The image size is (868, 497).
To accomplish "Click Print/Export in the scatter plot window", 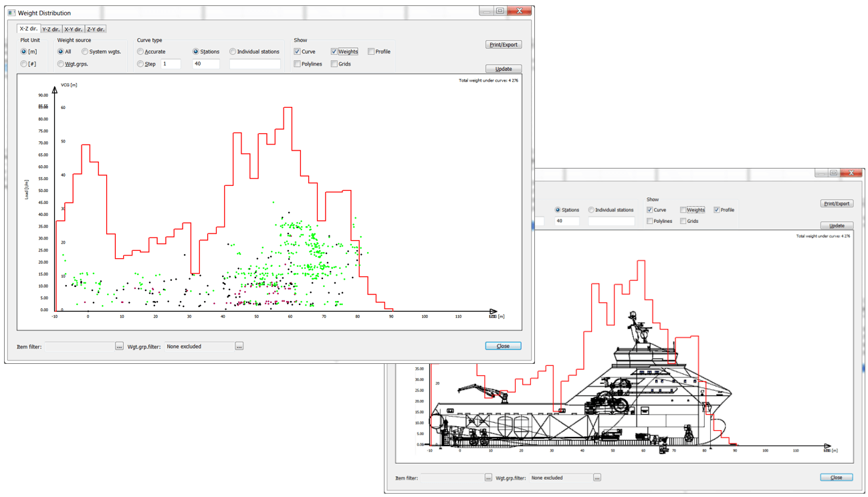I will tap(504, 45).
